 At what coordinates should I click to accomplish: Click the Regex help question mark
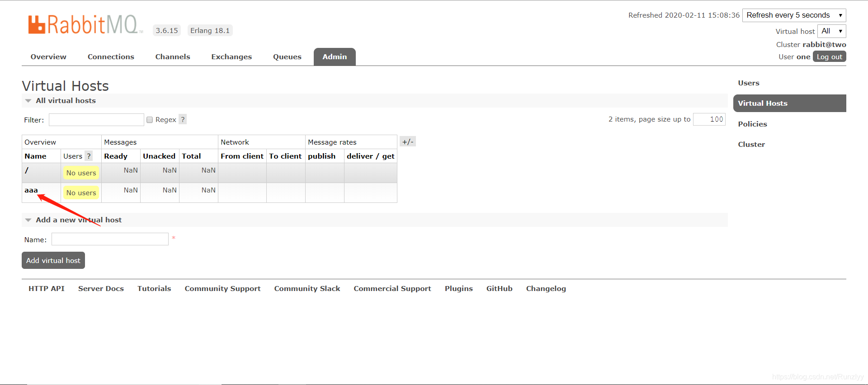tap(183, 119)
